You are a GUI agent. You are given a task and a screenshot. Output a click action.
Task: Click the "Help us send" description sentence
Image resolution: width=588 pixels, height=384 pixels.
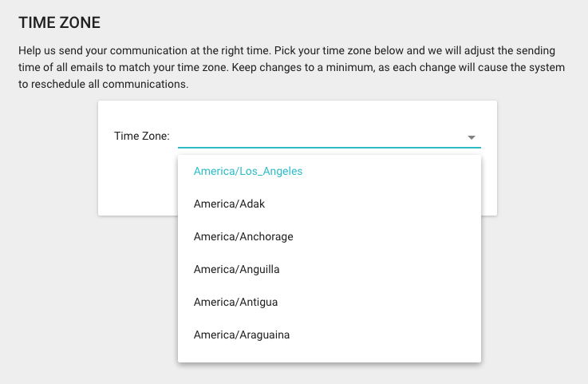point(144,50)
